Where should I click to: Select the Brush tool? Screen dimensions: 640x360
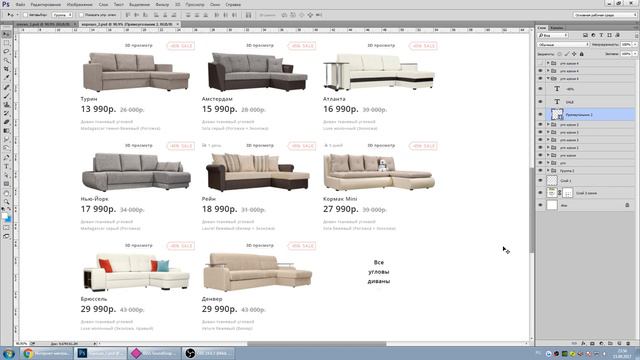6,96
